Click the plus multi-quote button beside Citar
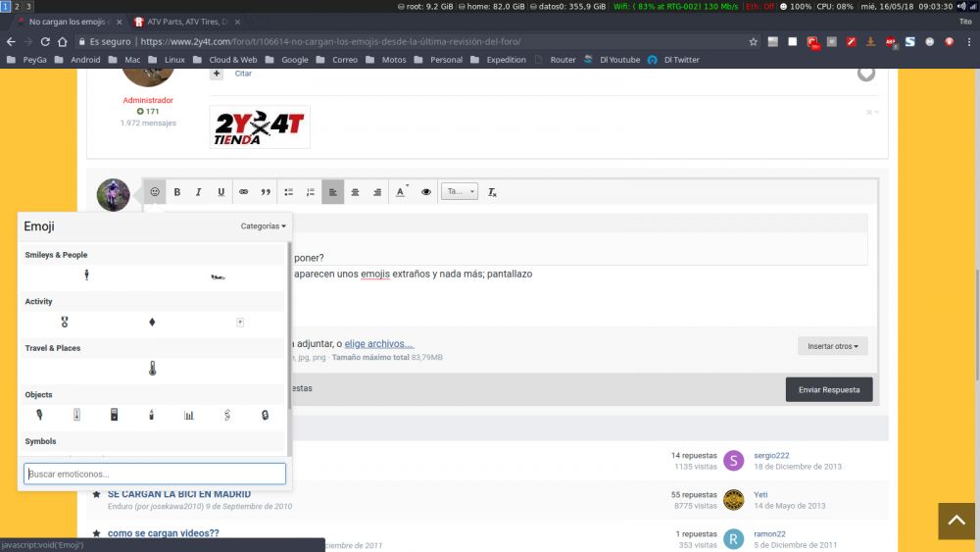 coord(217,74)
